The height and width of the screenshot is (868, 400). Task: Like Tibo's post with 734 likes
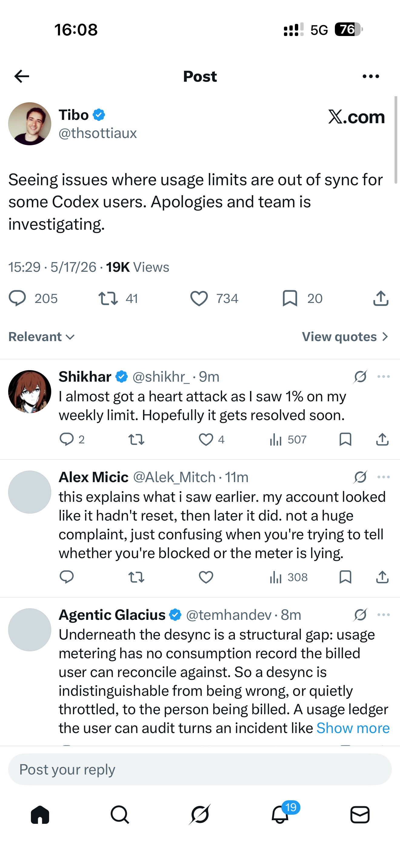[214, 298]
